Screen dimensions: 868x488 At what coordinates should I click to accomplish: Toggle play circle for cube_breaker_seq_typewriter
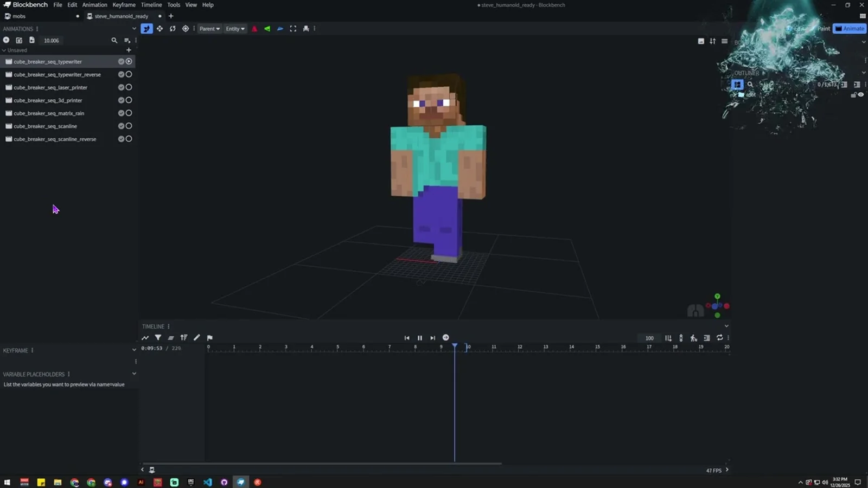coord(129,61)
